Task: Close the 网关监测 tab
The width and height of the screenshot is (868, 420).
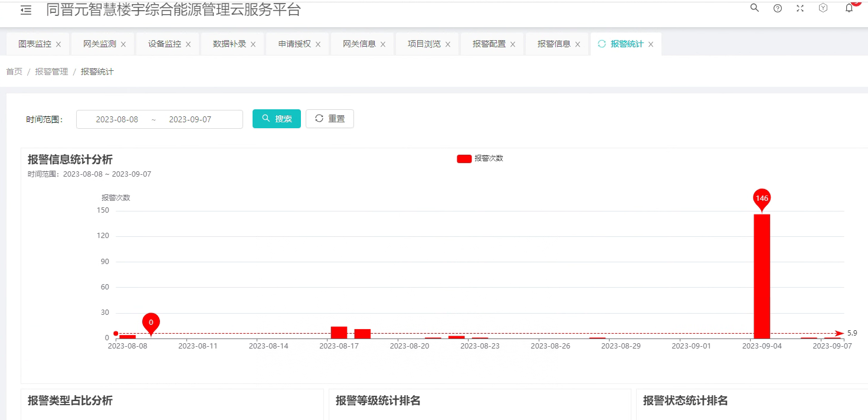Action: point(123,44)
